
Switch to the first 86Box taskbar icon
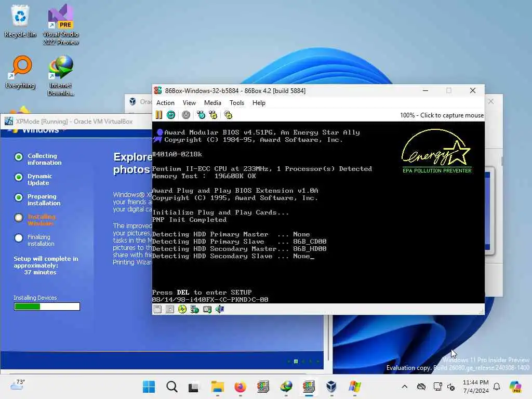point(263,387)
